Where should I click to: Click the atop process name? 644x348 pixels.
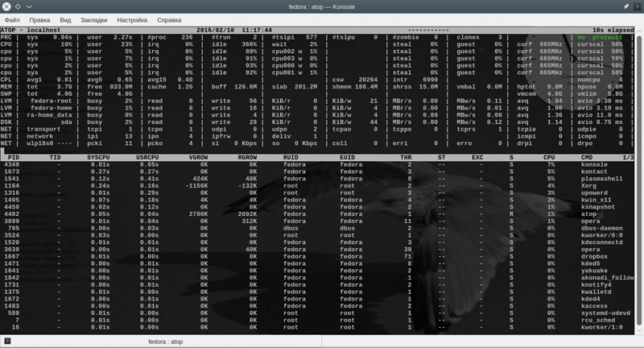click(x=588, y=214)
